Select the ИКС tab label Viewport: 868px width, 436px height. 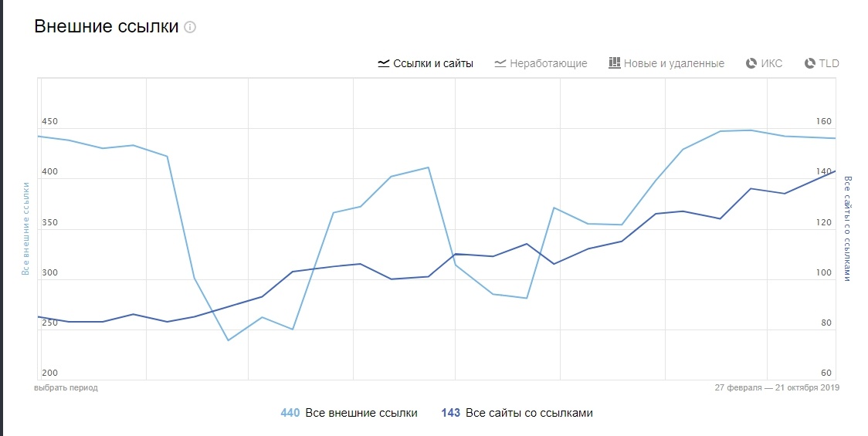tap(771, 63)
